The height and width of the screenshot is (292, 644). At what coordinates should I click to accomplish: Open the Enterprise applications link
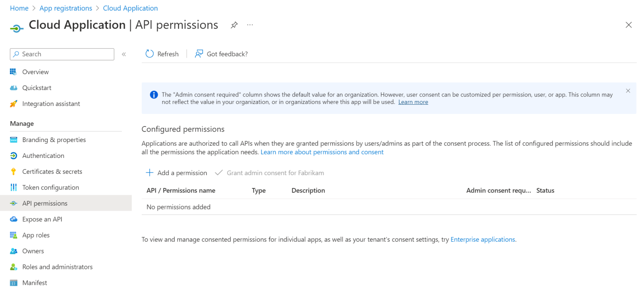pyautogui.click(x=483, y=240)
